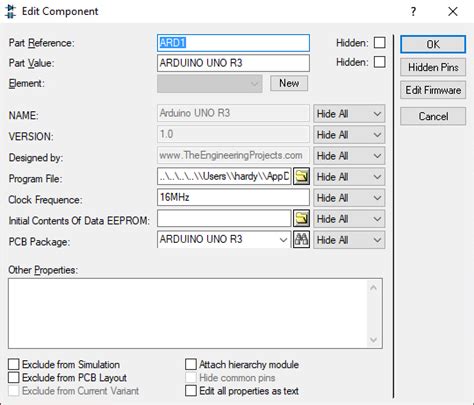The width and height of the screenshot is (474, 405).
Task: Check Edit all properties as text
Action: [191, 391]
